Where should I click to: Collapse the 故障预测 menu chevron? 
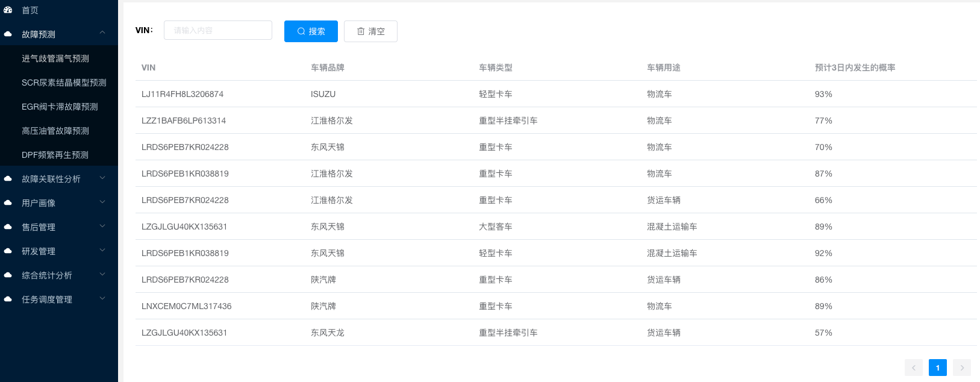pyautogui.click(x=102, y=33)
